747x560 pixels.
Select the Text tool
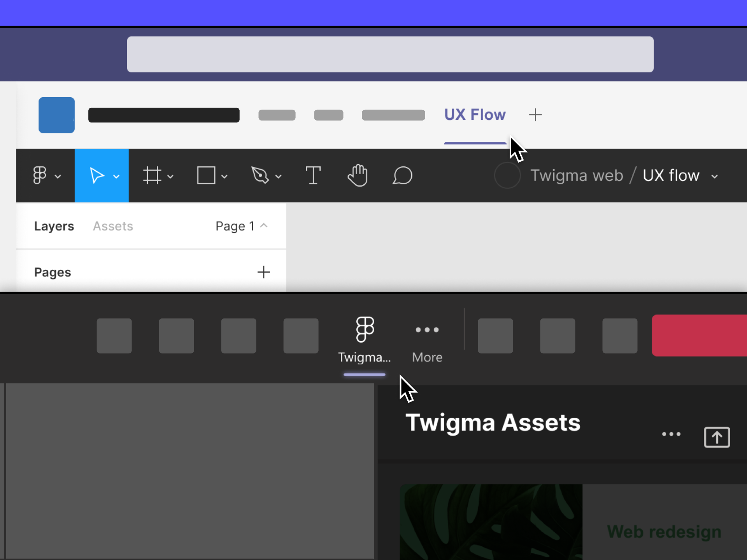[313, 175]
